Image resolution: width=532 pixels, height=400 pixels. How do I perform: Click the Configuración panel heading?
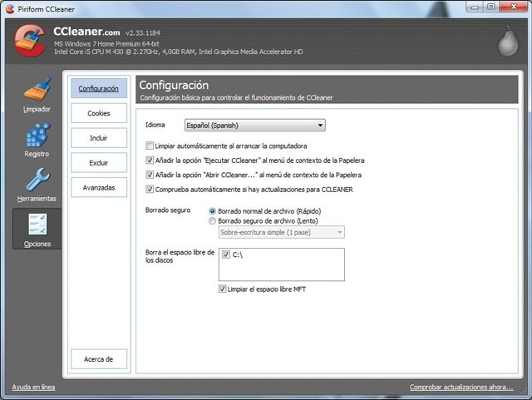(174, 85)
